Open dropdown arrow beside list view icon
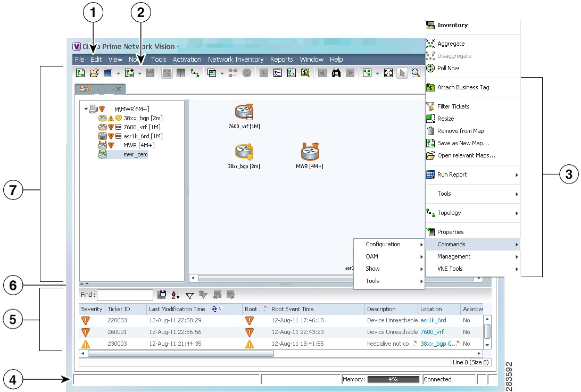581x392 pixels. [118, 73]
